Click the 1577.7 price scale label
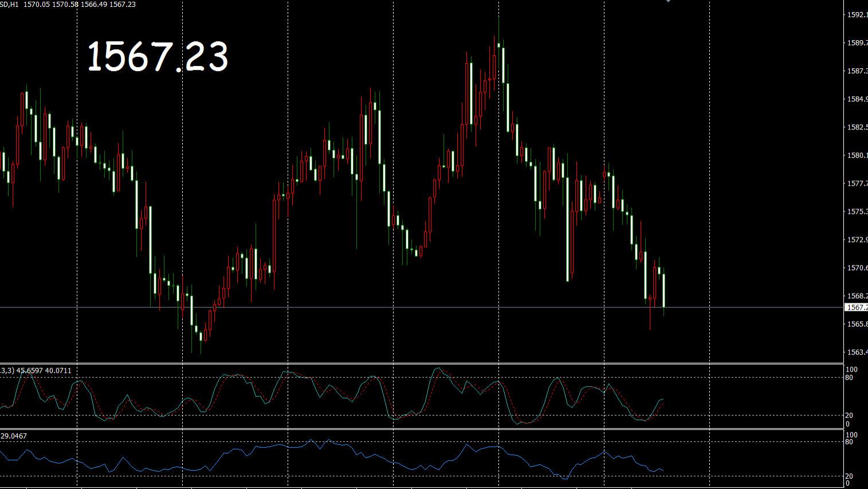The width and height of the screenshot is (868, 489). 857,183
